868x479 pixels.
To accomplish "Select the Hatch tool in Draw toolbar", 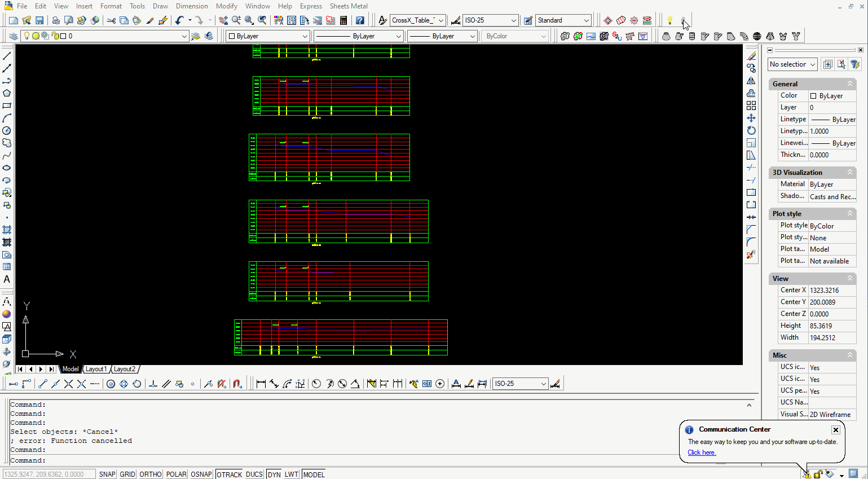I will coord(7,230).
